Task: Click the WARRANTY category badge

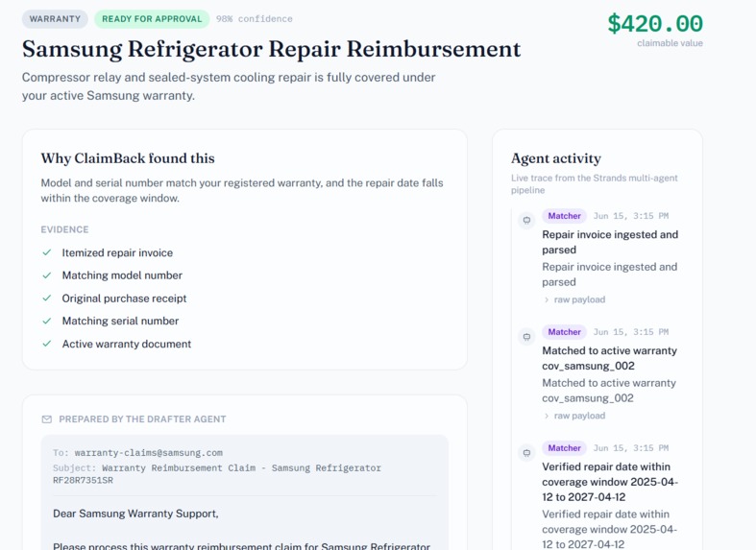Action: pos(55,19)
